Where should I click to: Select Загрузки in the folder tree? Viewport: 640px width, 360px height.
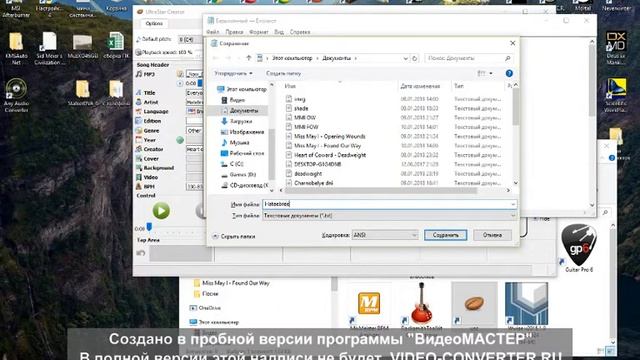[237, 121]
